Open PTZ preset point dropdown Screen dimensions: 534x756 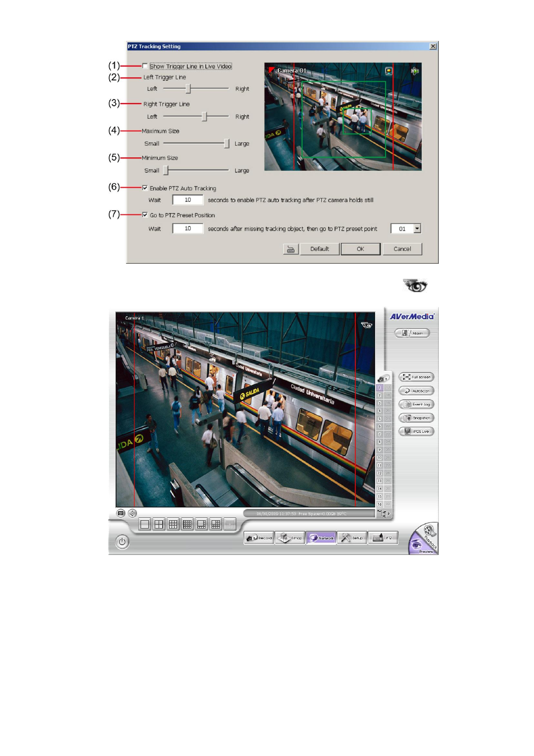coord(417,228)
